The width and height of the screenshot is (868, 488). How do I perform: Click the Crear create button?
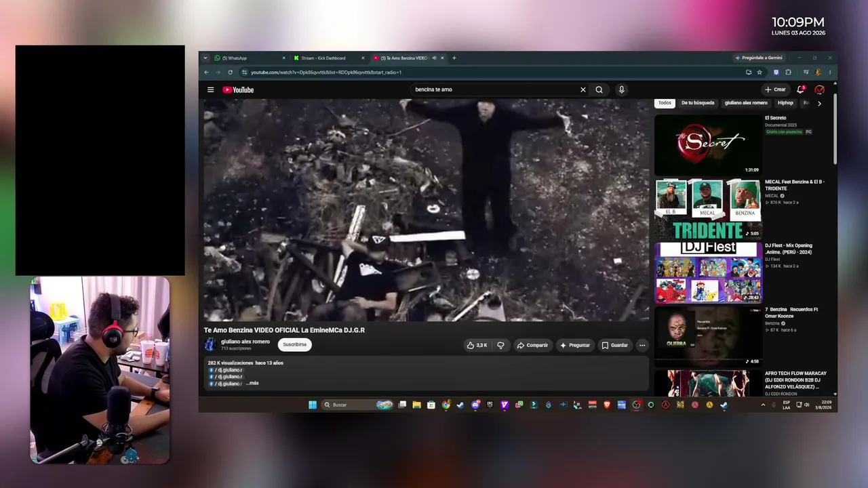click(x=775, y=89)
